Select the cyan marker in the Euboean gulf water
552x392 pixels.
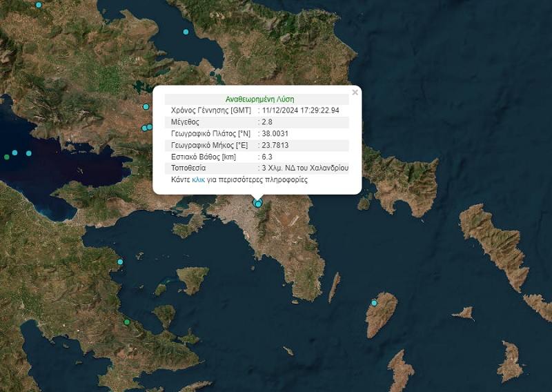(x=186, y=32)
